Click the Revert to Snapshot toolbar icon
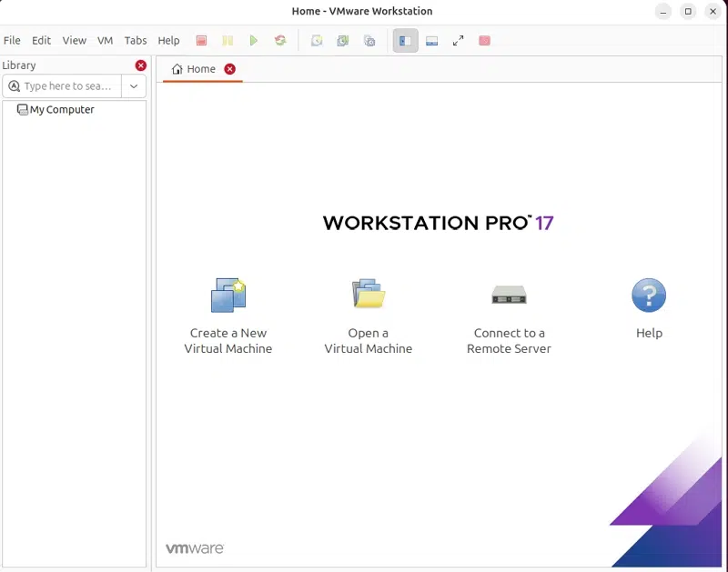Viewport: 728px width, 572px height. click(343, 41)
